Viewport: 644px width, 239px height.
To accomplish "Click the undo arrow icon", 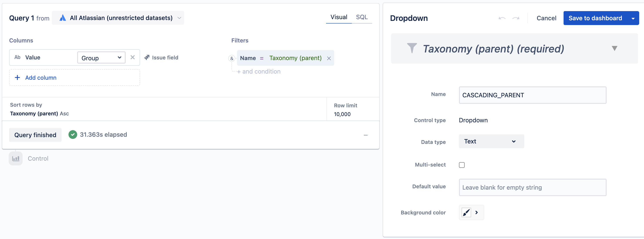I will 502,18.
